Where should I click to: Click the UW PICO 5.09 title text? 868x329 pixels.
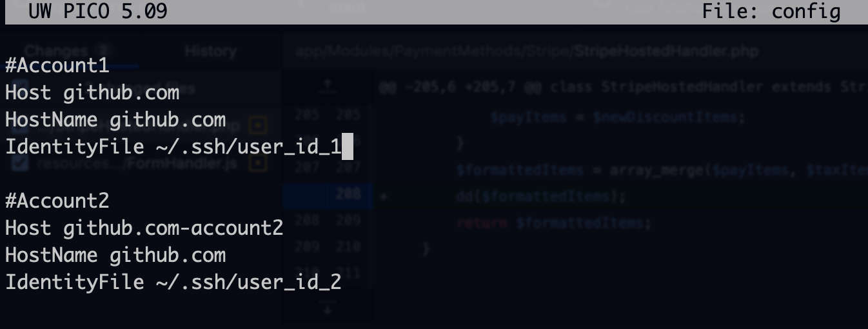tap(98, 12)
